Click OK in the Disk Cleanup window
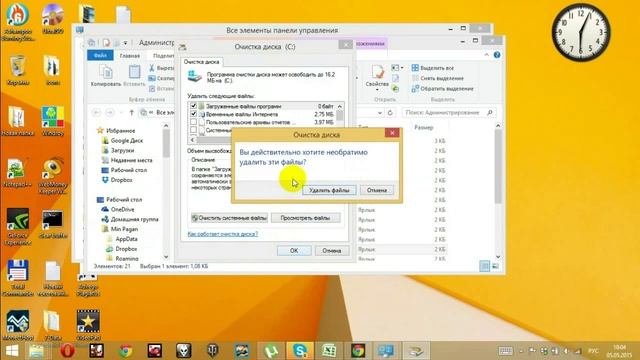Viewport: 640px width, 360px height. click(294, 251)
